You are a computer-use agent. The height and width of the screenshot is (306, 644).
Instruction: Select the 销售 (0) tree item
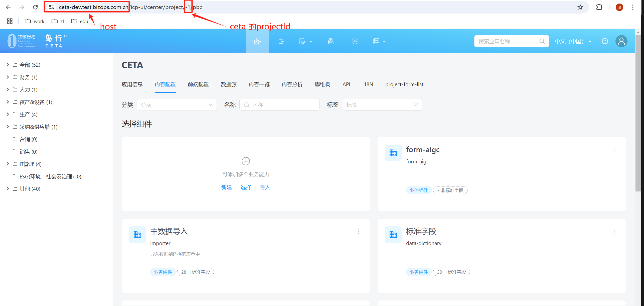pos(25,151)
